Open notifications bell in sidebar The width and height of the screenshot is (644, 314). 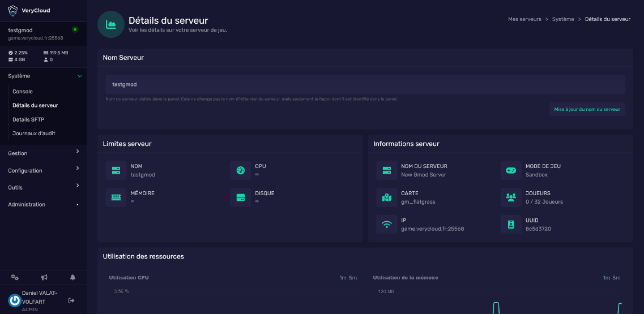pyautogui.click(x=72, y=277)
